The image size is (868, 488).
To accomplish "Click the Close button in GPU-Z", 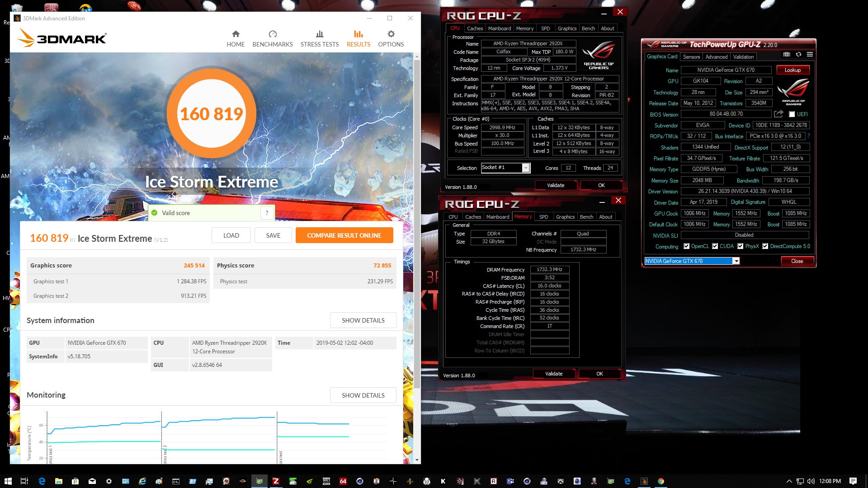I will pyautogui.click(x=797, y=261).
